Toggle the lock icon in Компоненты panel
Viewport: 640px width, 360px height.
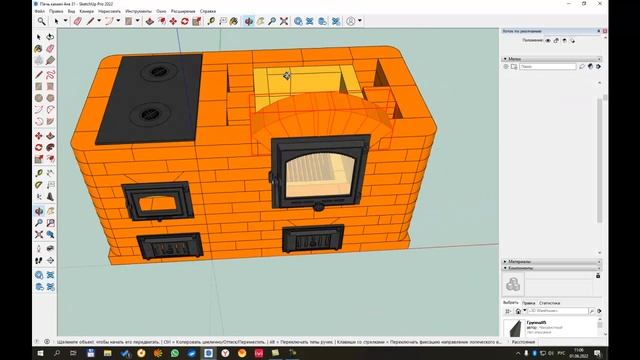click(598, 276)
